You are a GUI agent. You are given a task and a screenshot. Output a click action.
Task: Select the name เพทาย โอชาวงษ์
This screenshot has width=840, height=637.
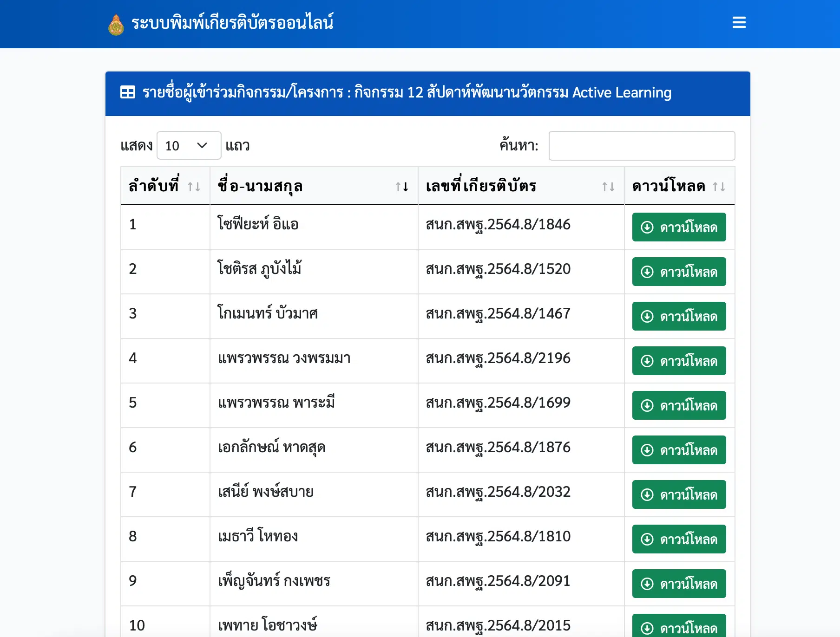coord(268,625)
